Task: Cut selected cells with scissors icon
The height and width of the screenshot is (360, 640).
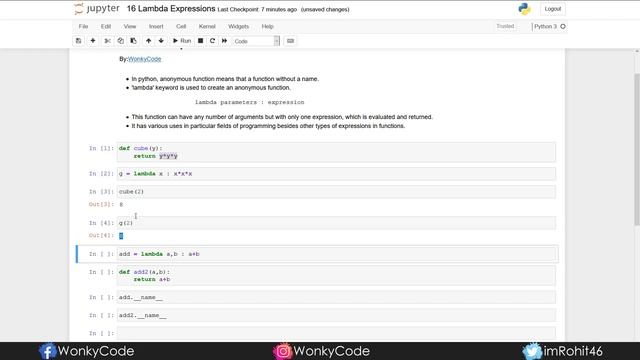Action: point(107,41)
